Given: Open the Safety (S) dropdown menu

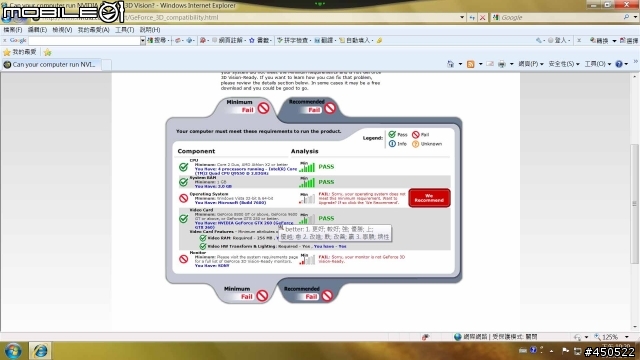Looking at the screenshot, I should point(564,64).
